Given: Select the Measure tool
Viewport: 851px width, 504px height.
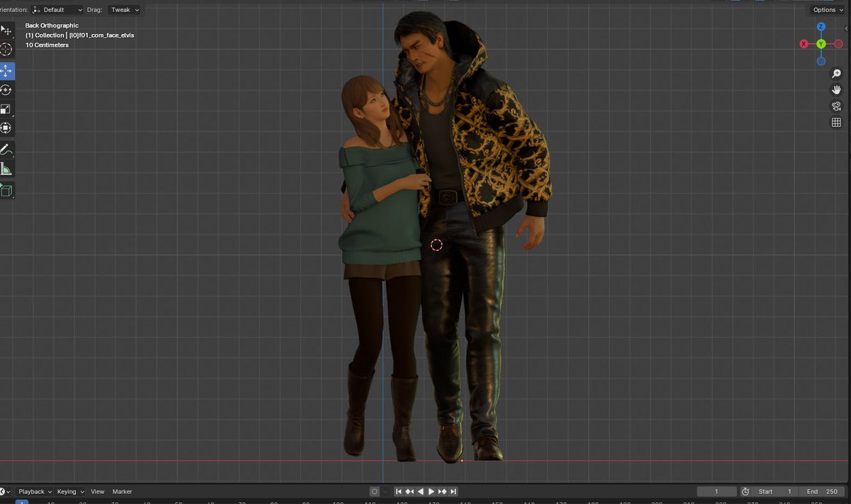Looking at the screenshot, I should (6, 169).
